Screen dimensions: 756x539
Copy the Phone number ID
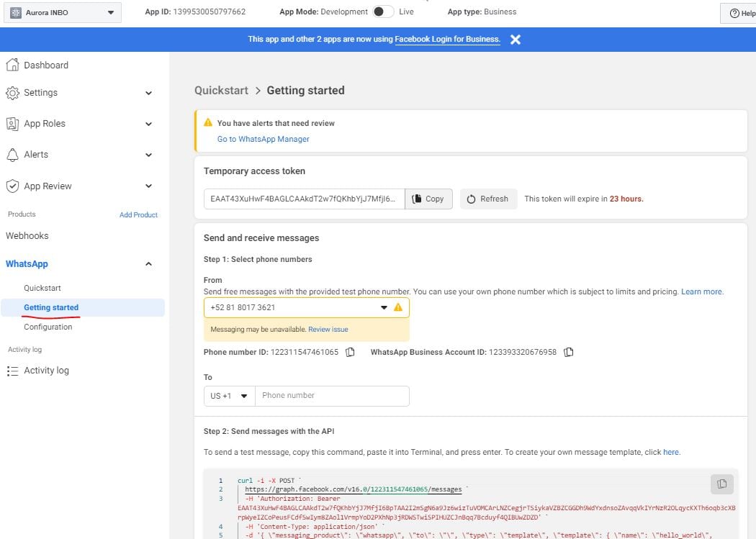click(x=350, y=352)
